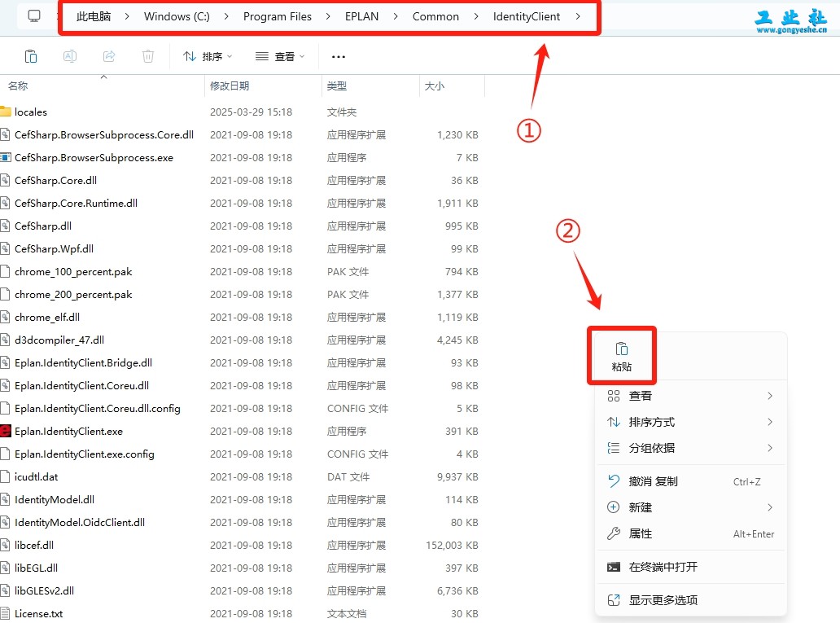
Task: Navigate to Program Files breadcrumb
Action: click(x=277, y=16)
